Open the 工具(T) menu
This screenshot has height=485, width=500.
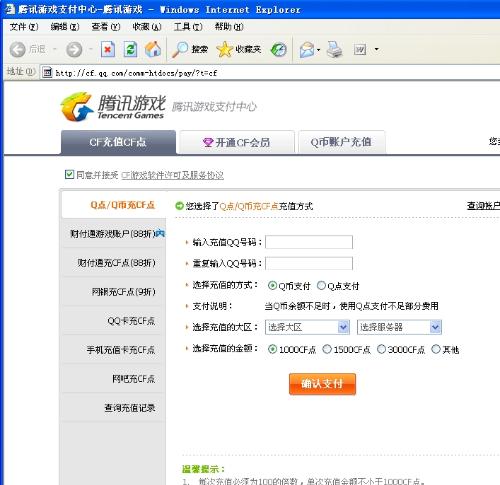click(x=188, y=27)
